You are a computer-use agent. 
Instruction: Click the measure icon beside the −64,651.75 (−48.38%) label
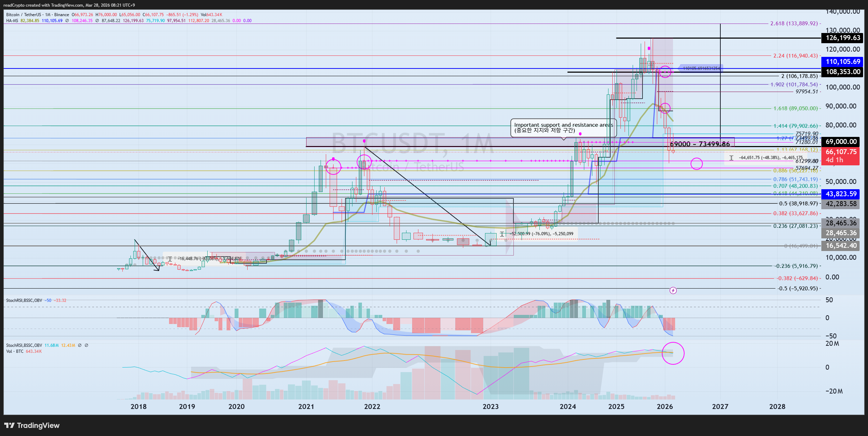click(x=731, y=158)
